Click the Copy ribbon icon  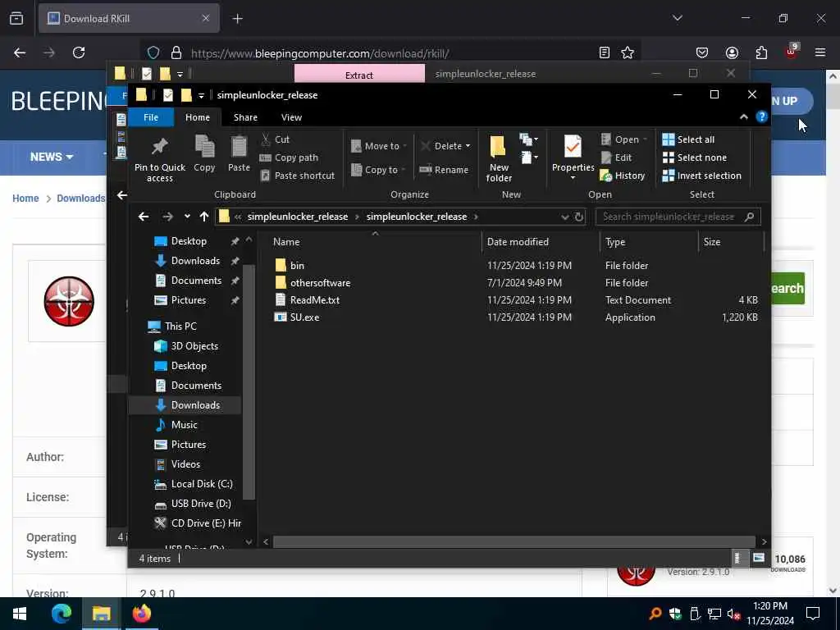(x=204, y=154)
